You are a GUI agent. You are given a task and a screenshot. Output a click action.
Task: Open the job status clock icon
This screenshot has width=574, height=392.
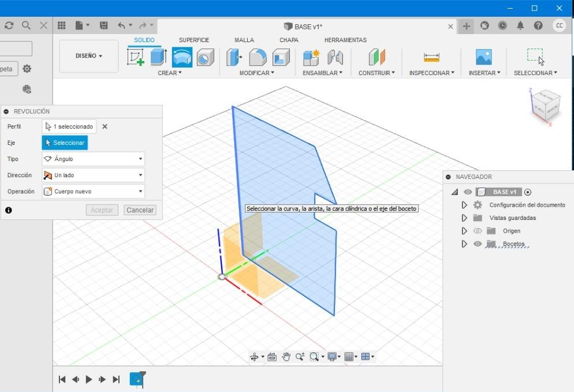click(x=502, y=25)
